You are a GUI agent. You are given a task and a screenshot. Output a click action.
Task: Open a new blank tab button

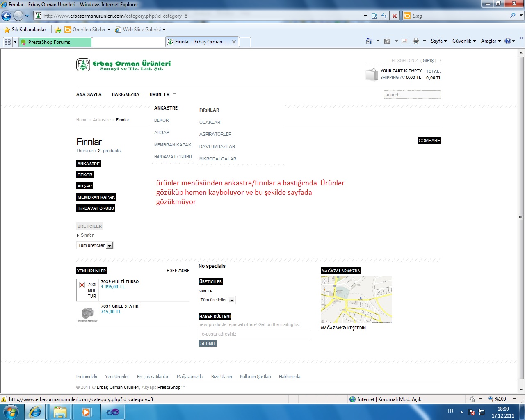pyautogui.click(x=245, y=42)
